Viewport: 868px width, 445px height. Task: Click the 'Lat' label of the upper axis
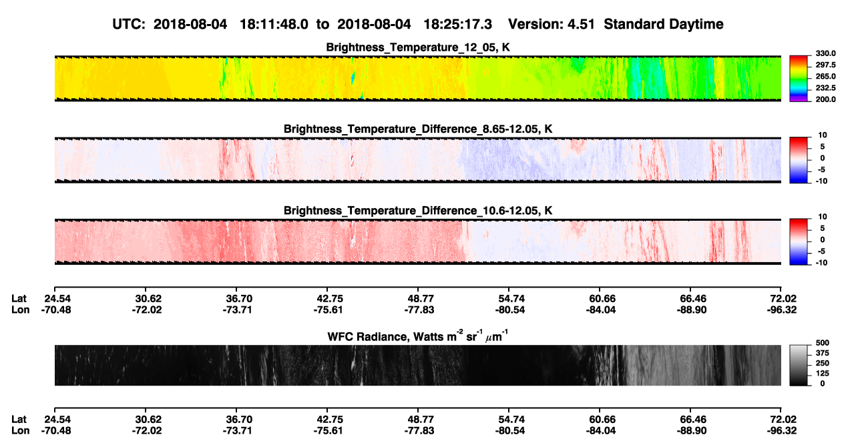click(x=19, y=298)
